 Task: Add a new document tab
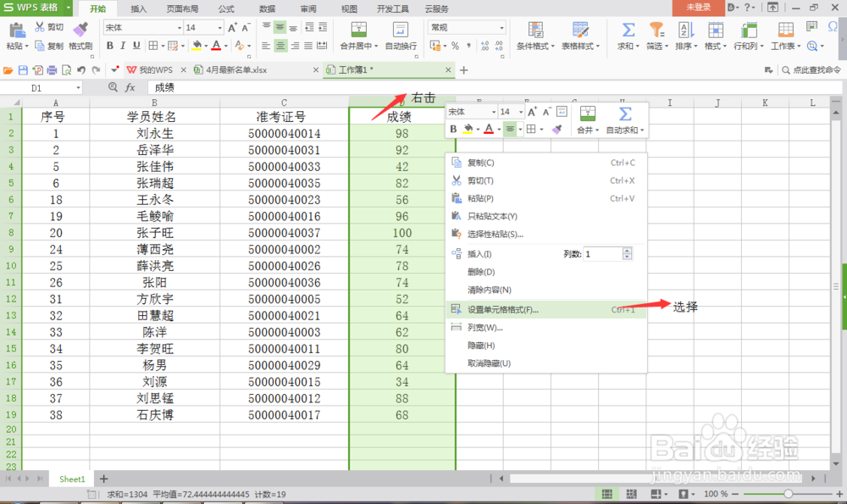coord(463,70)
